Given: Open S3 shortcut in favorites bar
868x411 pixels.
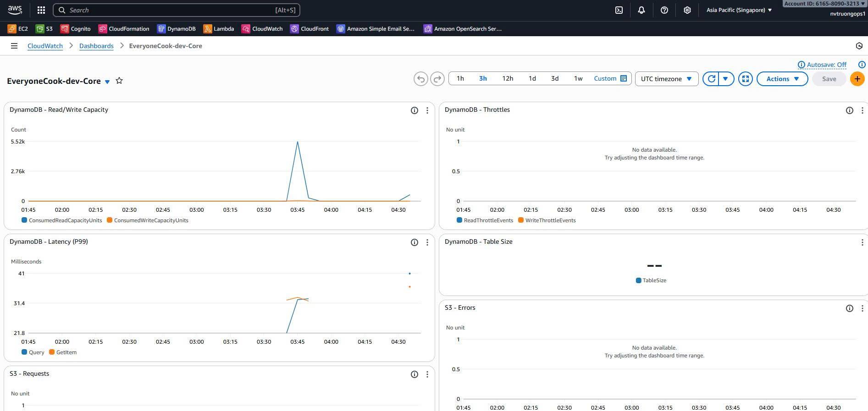Looking at the screenshot, I should (44, 29).
